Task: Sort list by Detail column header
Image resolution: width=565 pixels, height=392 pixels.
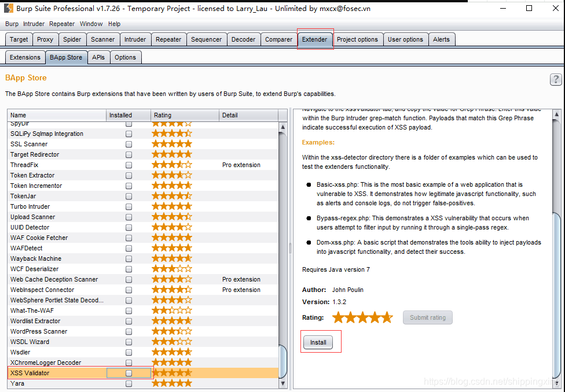Action: 248,115
